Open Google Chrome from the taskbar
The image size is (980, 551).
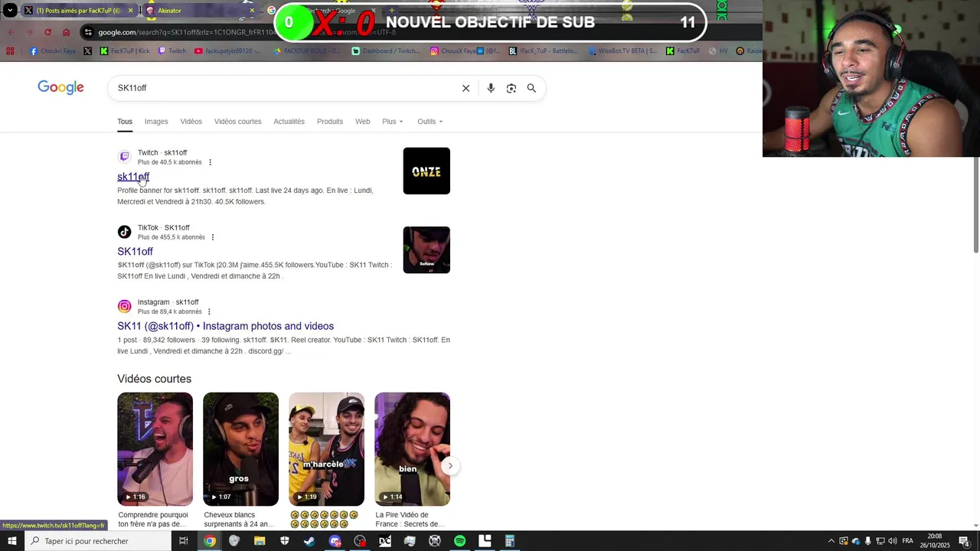(x=209, y=541)
